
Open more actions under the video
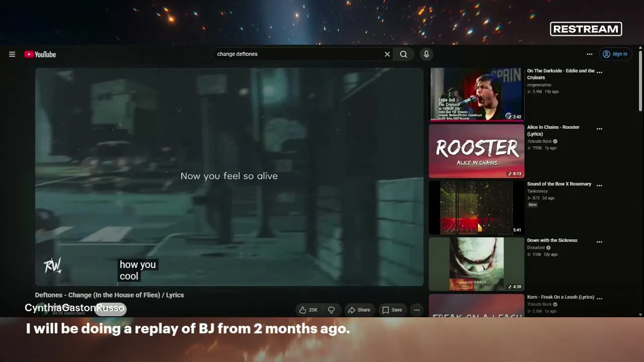click(x=417, y=310)
